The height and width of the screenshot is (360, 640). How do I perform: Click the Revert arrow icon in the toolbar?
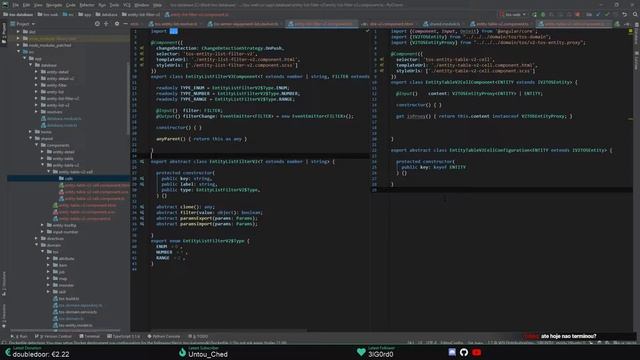point(624,14)
